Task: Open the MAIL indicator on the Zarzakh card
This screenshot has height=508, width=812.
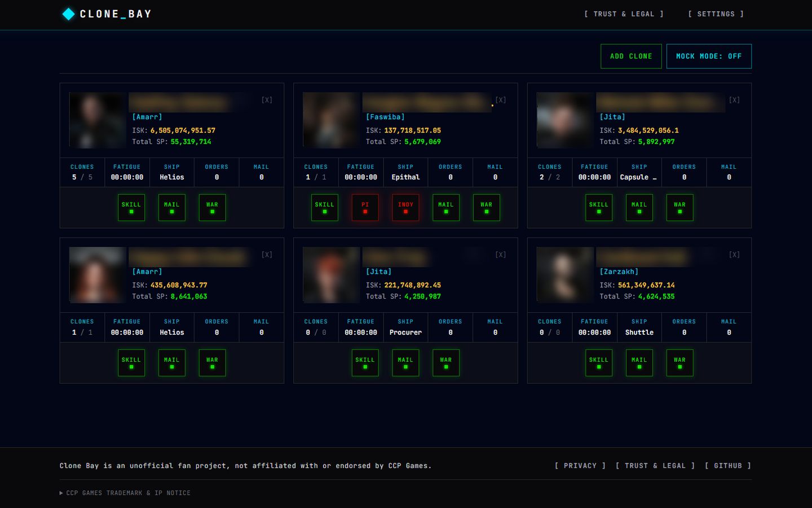Action: click(x=639, y=362)
